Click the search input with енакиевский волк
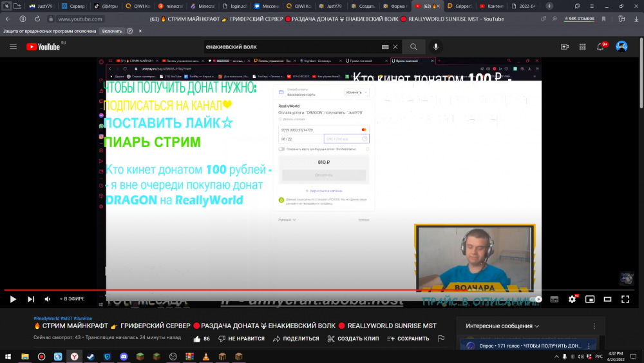The width and height of the screenshot is (644, 363). tap(292, 47)
